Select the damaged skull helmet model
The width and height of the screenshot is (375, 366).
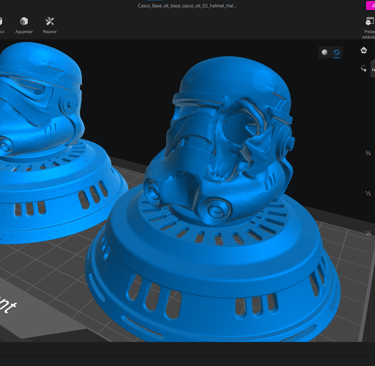[219, 140]
